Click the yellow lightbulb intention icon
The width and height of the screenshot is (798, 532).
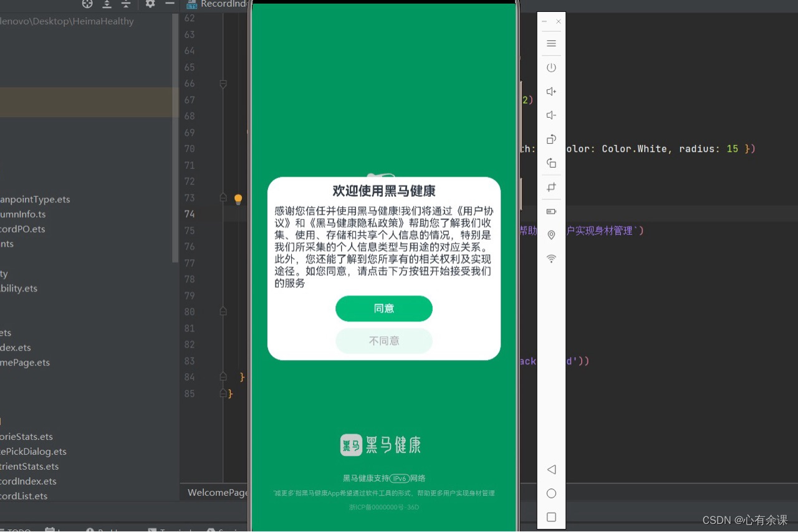(238, 199)
